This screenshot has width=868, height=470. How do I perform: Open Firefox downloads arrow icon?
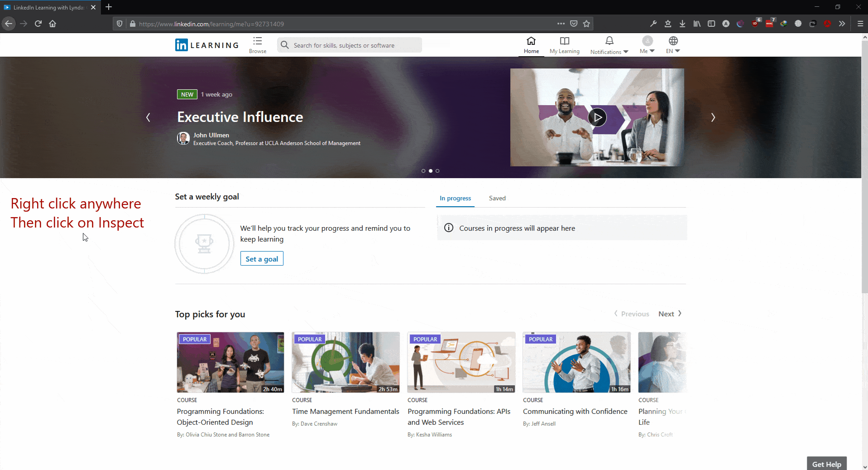[x=682, y=24]
